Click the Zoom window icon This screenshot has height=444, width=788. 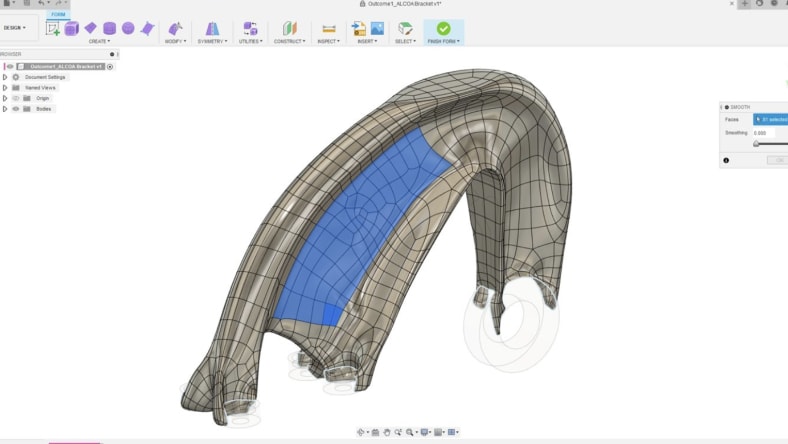tap(398, 432)
